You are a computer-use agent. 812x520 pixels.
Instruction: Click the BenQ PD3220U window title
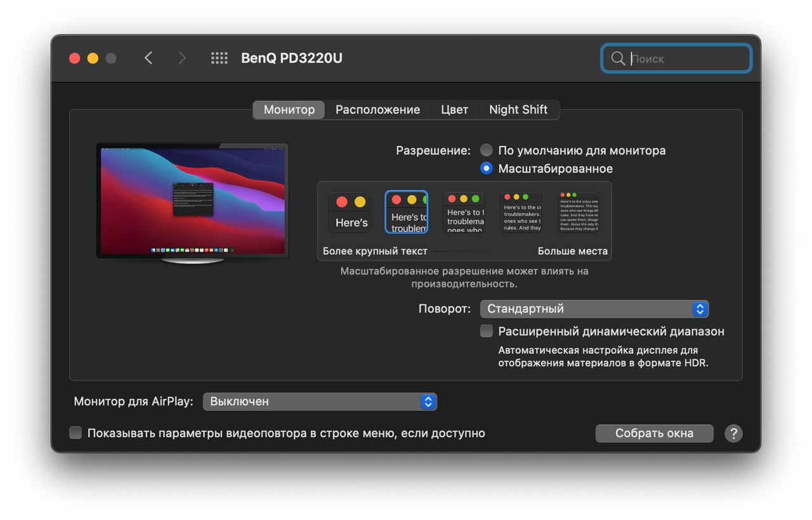click(292, 58)
